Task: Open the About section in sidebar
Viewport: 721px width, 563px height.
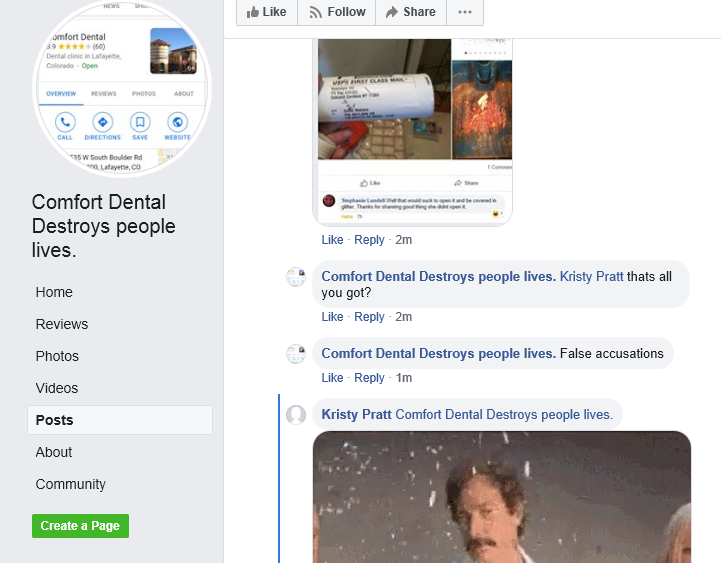Action: click(54, 452)
